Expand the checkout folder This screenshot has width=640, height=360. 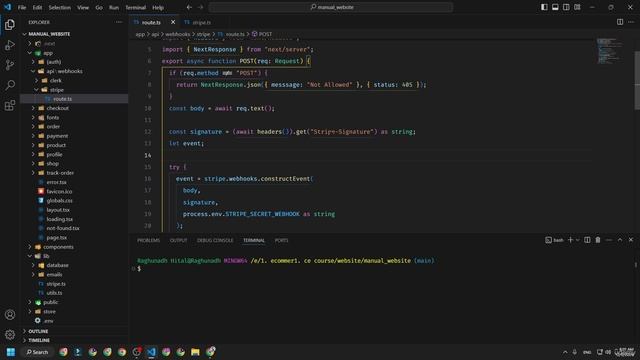point(74,108)
